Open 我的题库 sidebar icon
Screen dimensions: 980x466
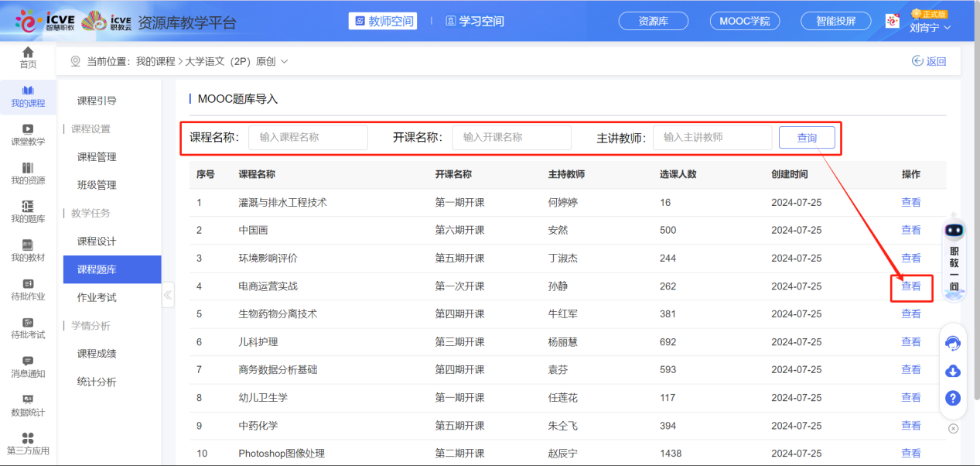pos(28,211)
